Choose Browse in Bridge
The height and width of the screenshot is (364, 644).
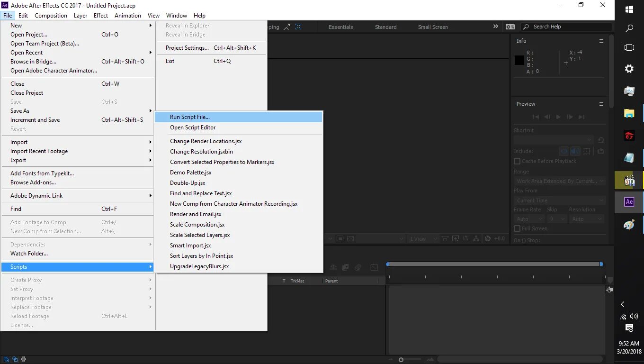pyautogui.click(x=78, y=62)
